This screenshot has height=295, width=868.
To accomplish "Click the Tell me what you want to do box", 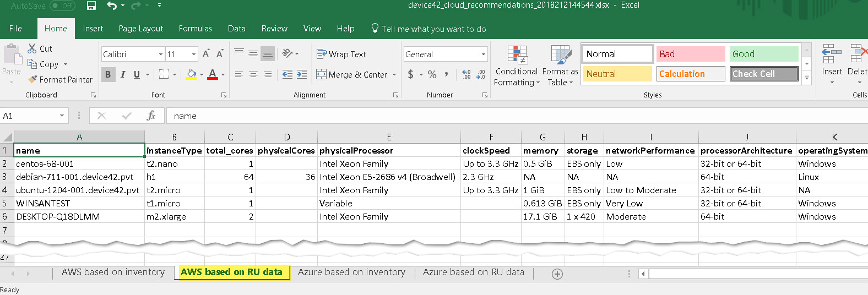I will [428, 29].
